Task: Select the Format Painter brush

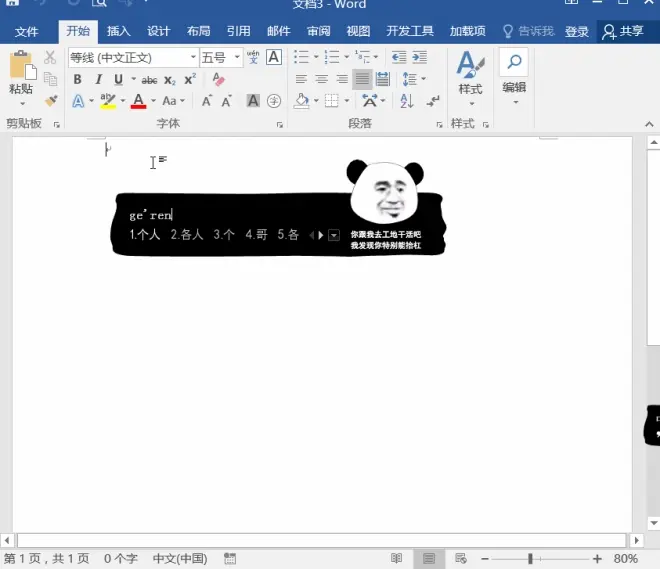Action: [51, 101]
